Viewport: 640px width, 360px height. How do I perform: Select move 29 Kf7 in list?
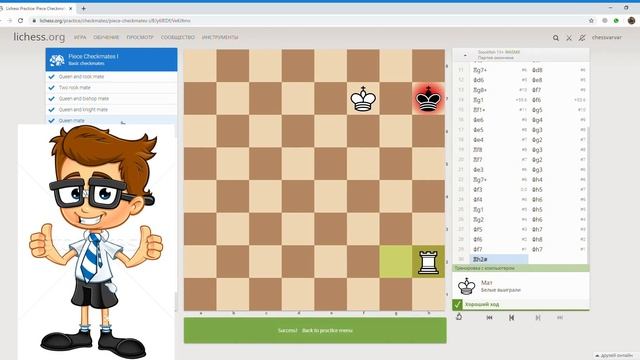499,249
